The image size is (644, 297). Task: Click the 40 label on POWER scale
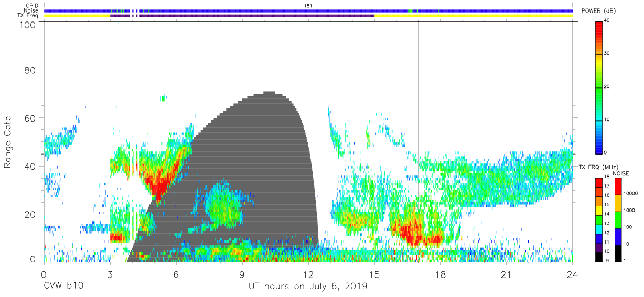(x=608, y=21)
